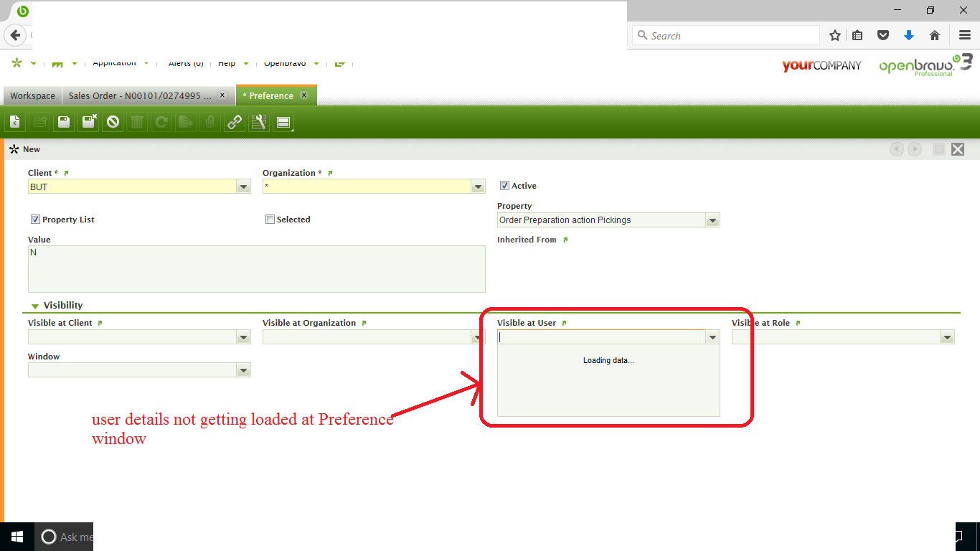Maximize the form using the square icon
Screen dimensions: 980x551
tap(938, 149)
